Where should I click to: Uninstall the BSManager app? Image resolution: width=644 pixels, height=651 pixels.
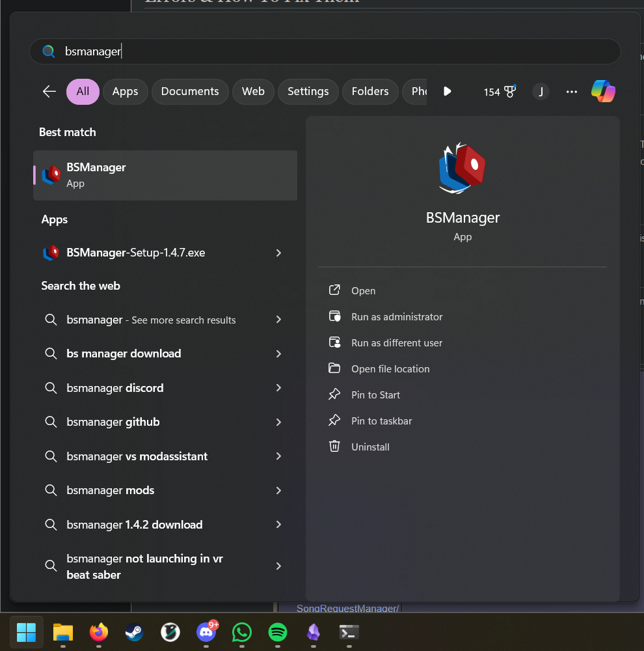coord(370,447)
